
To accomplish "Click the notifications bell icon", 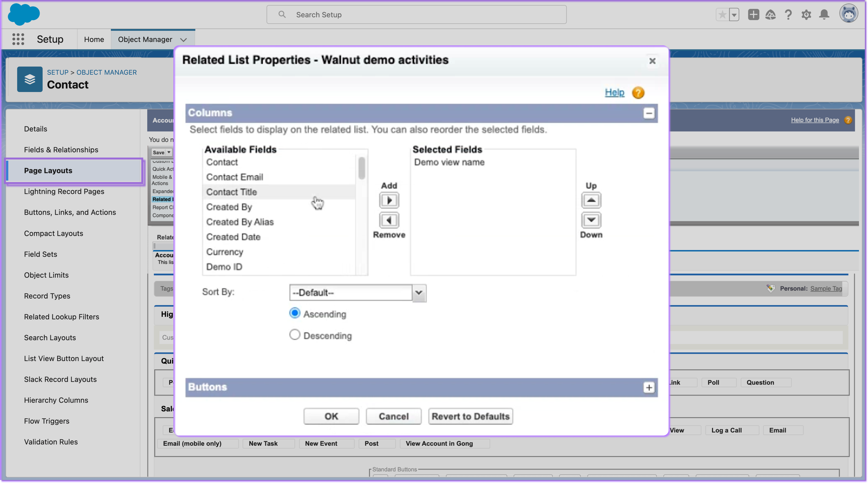I will pyautogui.click(x=824, y=15).
